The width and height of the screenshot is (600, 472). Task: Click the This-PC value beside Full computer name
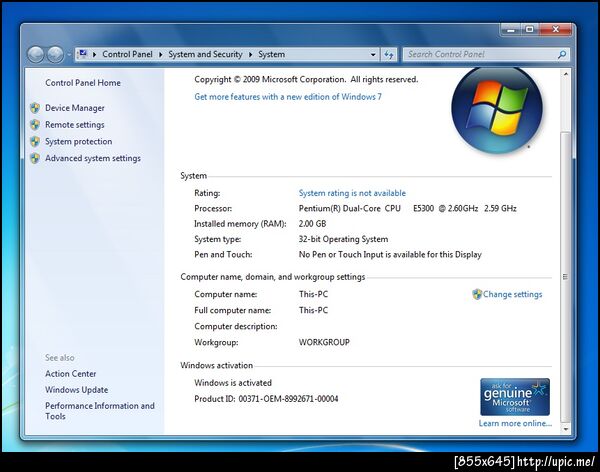313,310
